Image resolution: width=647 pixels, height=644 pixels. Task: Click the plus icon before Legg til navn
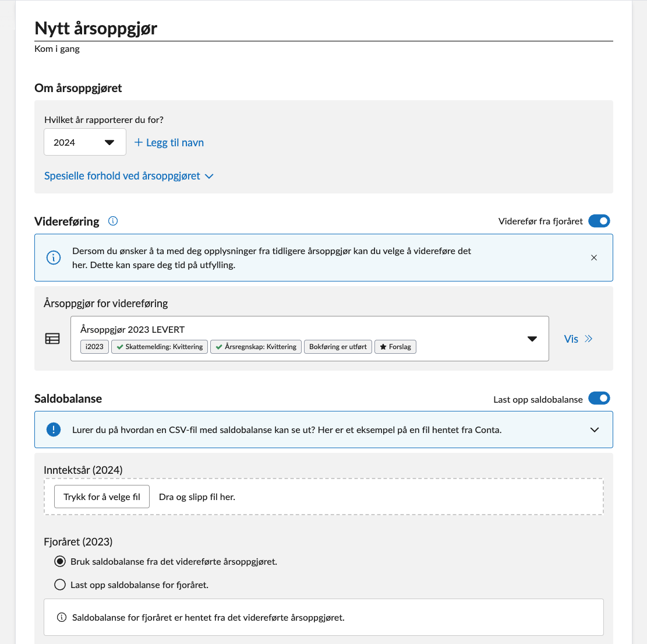tap(139, 142)
